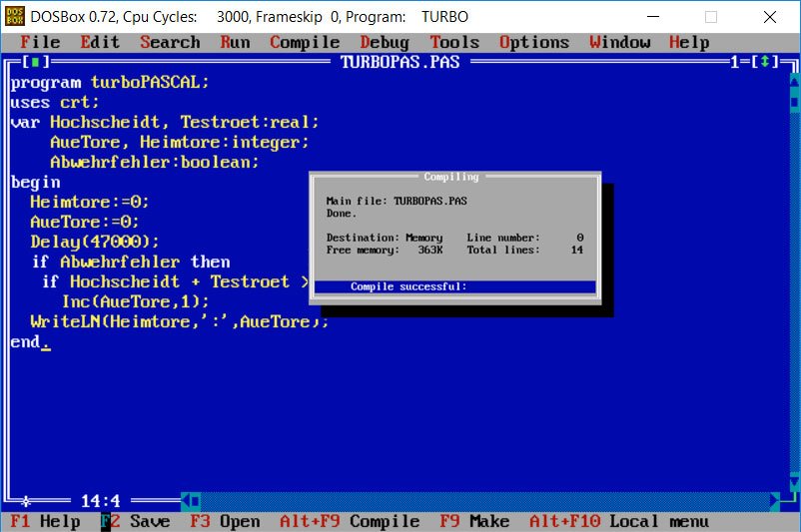Click 'var Hochscheidt, Testroet:real;' line

(x=165, y=122)
